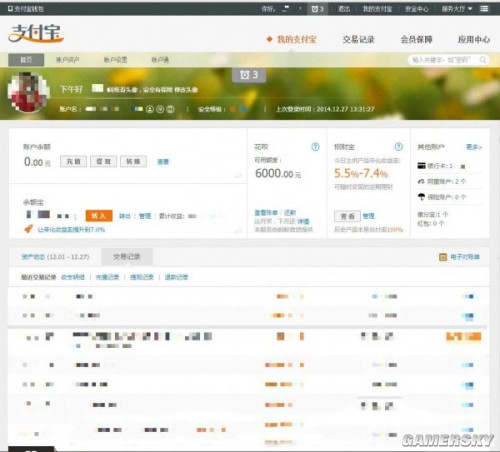Screen dimensions: 500x452
Task: Open 交易记录 in main navigation
Action: [x=358, y=39]
